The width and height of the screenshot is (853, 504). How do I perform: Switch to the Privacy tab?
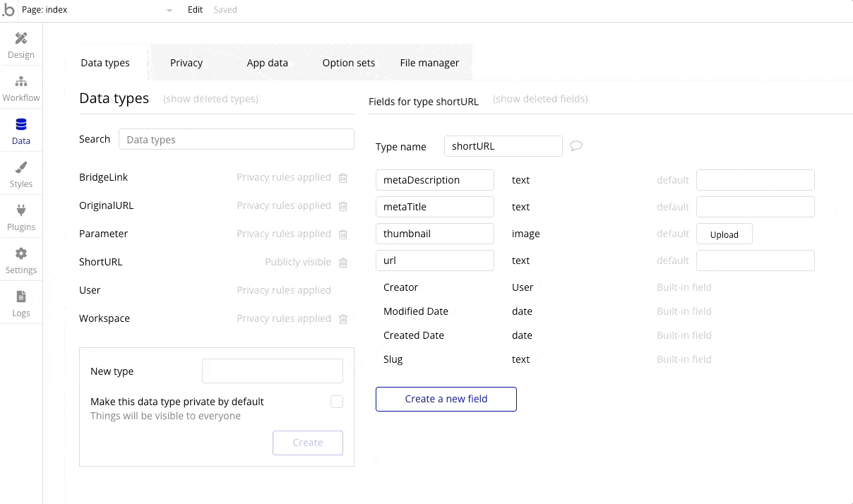[186, 63]
